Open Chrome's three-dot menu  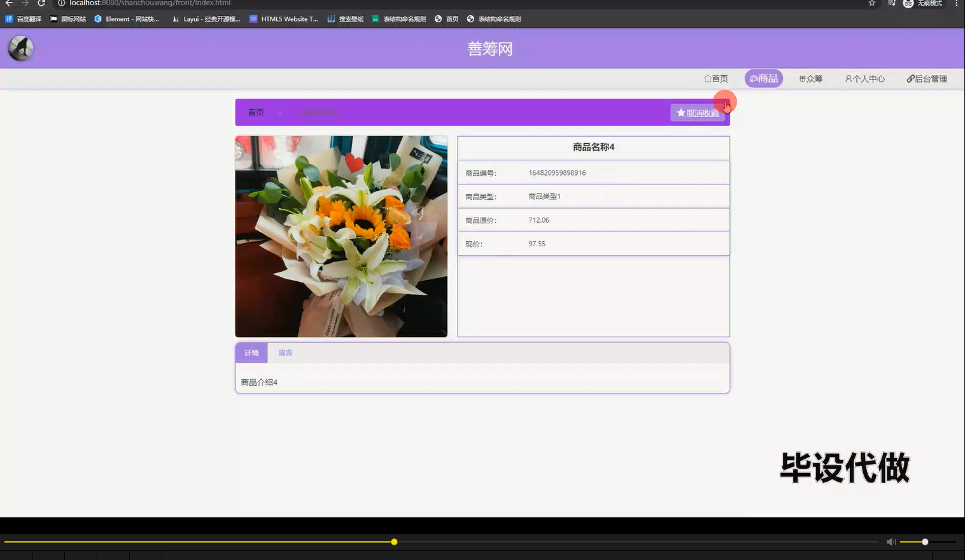pos(957,3)
